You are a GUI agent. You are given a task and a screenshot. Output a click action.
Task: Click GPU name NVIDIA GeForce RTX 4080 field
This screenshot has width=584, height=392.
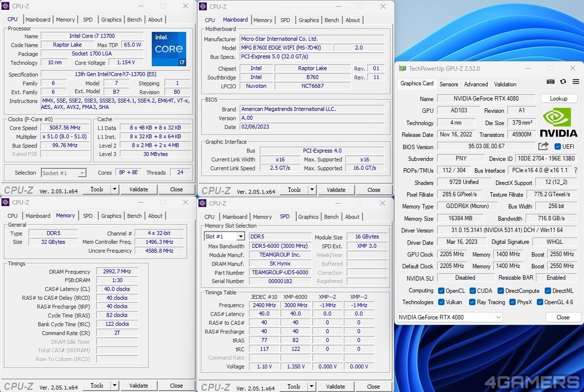click(486, 99)
